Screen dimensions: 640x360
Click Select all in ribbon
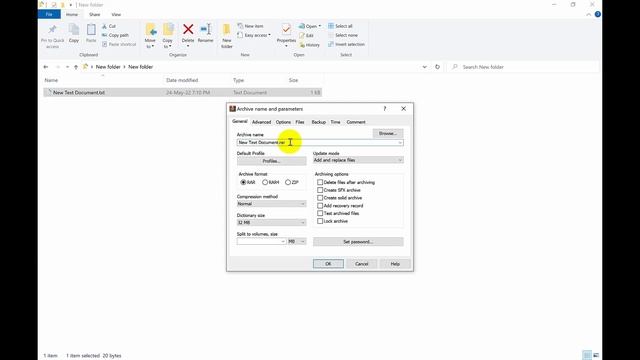pos(340,26)
